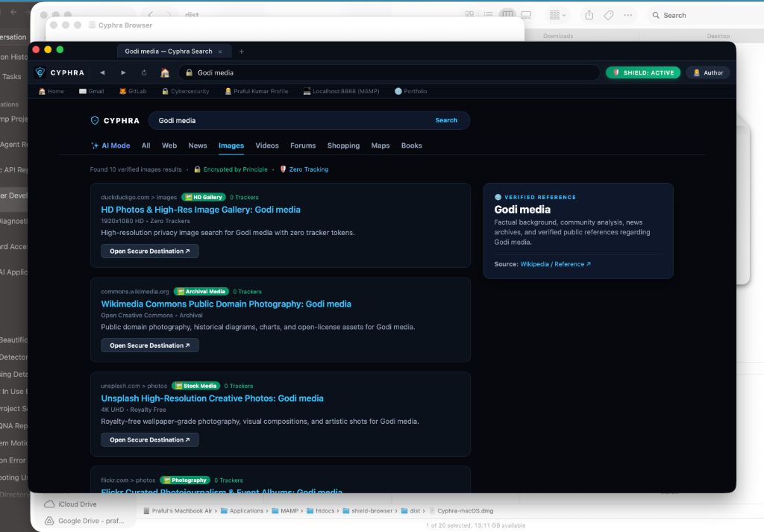Viewport: 764px width, 532px height.
Task: Select the Images tab
Action: [x=231, y=145]
